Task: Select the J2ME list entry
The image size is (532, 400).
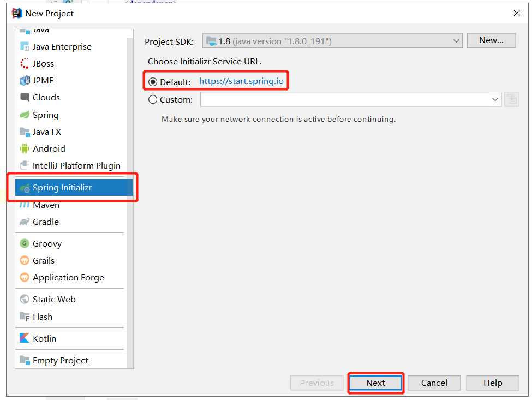Action: 71,80
